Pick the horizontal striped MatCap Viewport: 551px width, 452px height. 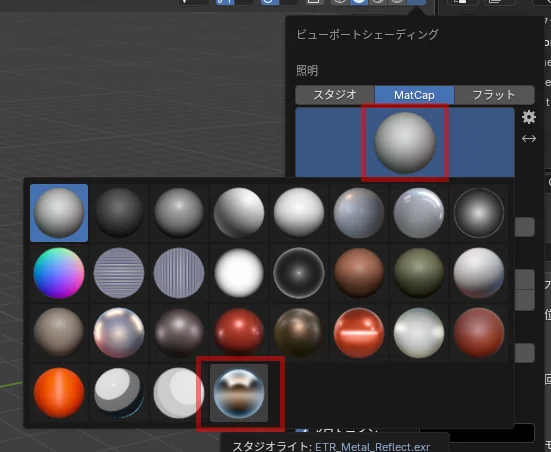click(119, 273)
